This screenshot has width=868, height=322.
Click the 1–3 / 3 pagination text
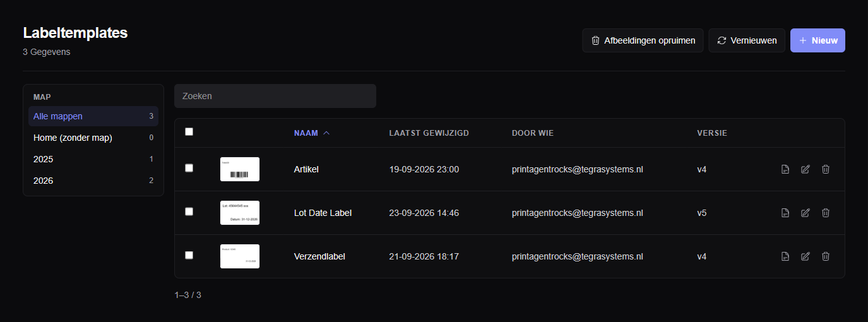click(188, 295)
